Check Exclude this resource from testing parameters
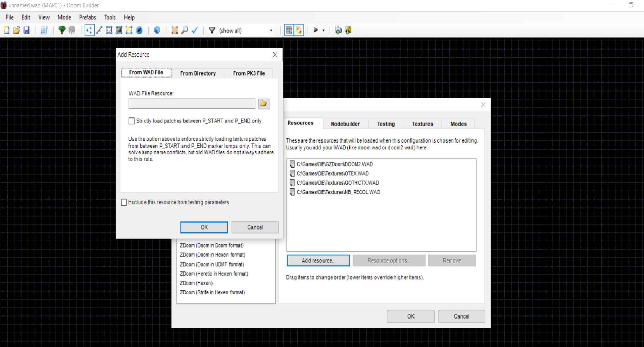 point(124,202)
